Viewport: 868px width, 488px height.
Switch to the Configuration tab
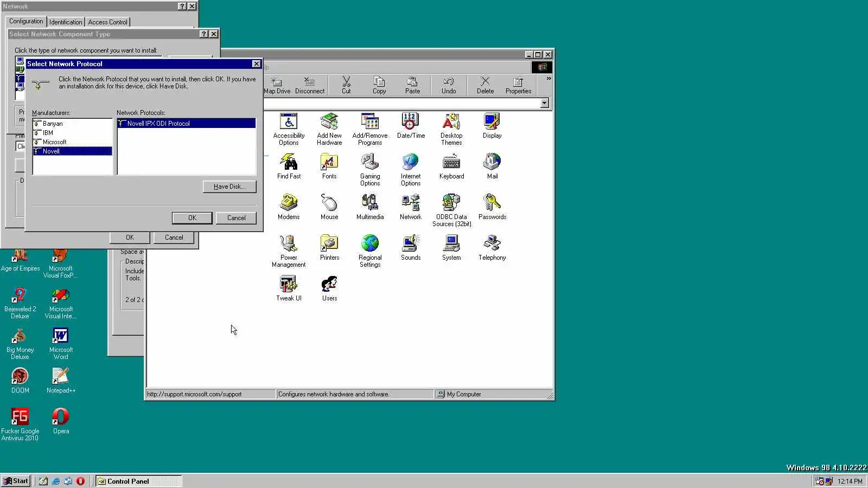click(x=26, y=21)
